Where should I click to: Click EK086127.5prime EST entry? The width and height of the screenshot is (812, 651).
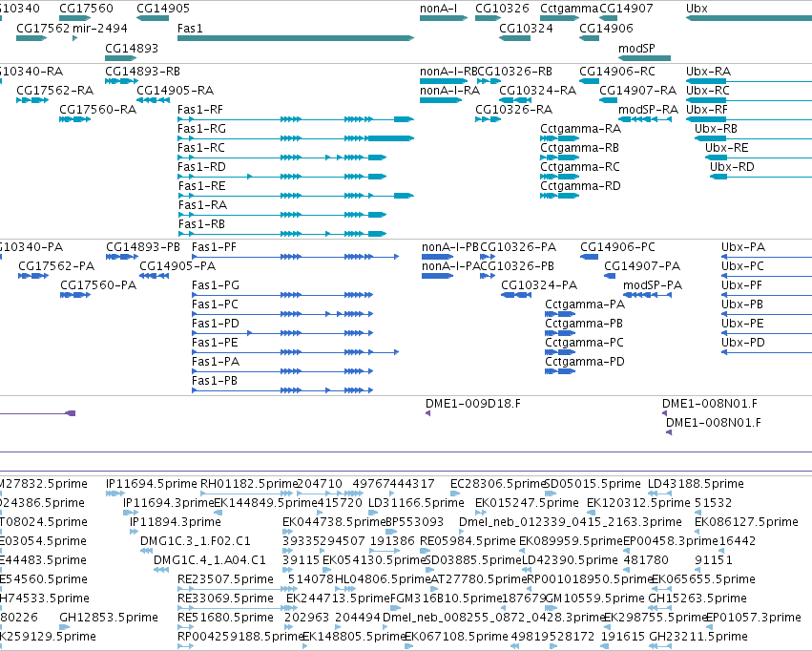699,532
